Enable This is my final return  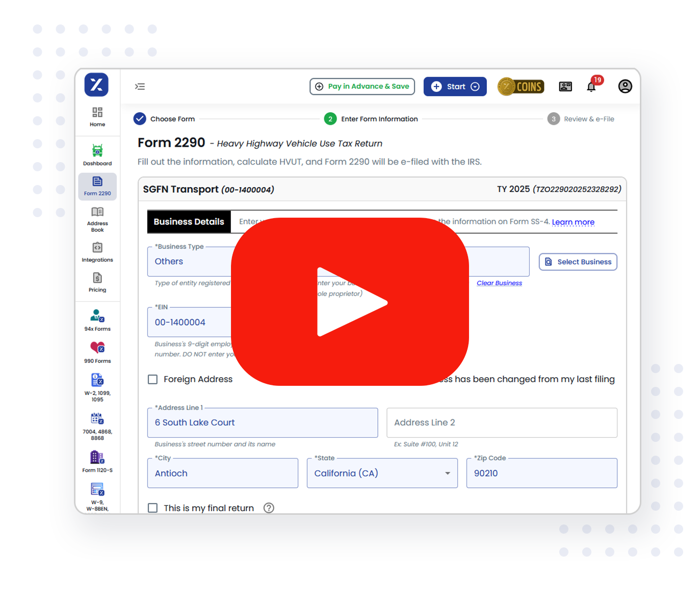point(152,508)
